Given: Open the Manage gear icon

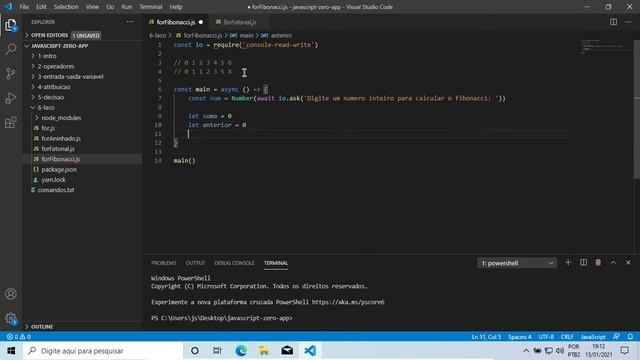Looking at the screenshot, I should pyautogui.click(x=11, y=318).
